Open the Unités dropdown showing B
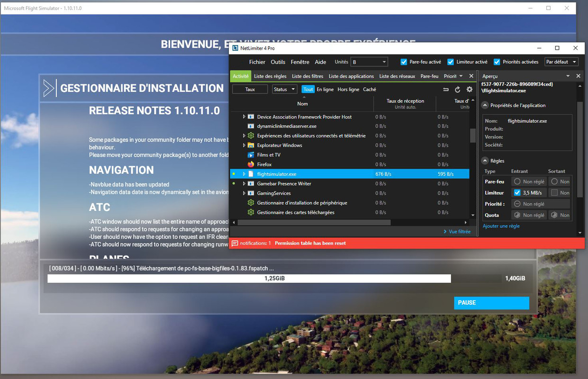The width and height of the screenshot is (588, 379). (x=369, y=62)
